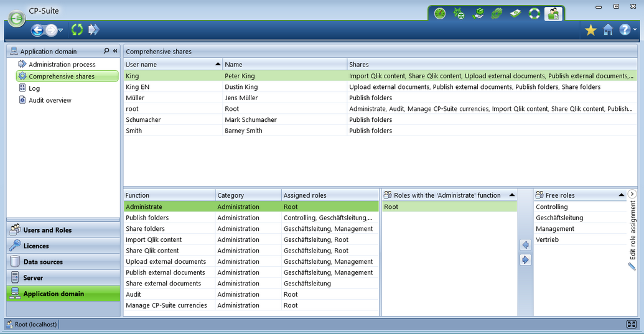This screenshot has width=644, height=334.
Task: Go to home with the house icon
Action: pos(608,30)
